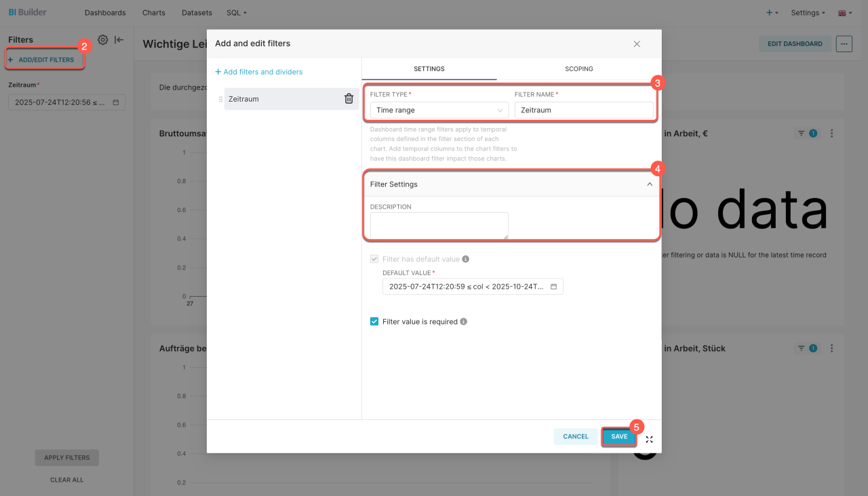The image size is (868, 496).
Task: Go to Dashboards in the top navigation
Action: point(105,13)
